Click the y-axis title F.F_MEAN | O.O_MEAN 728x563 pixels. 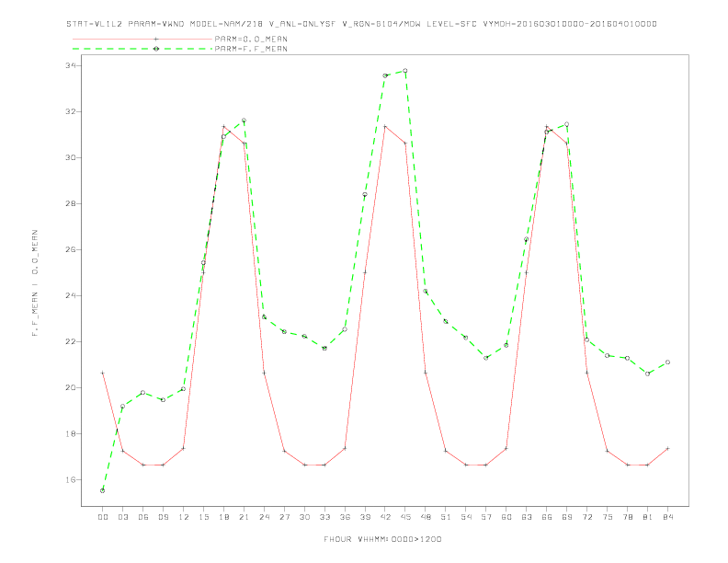35,283
